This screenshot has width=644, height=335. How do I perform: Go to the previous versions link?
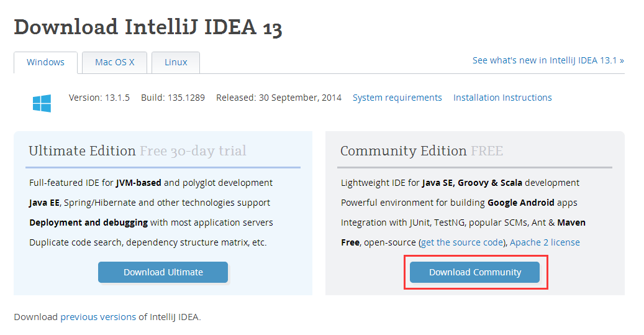[x=98, y=317]
